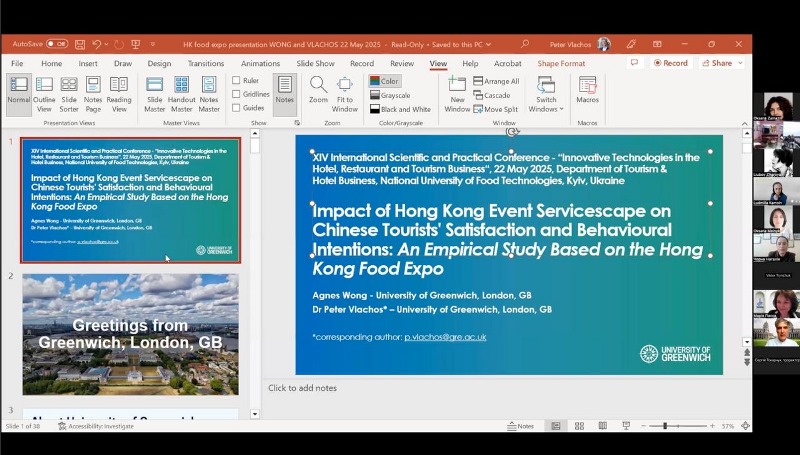Open Accessibility: Investigate in status bar
This screenshot has height=455, width=800.
(96, 426)
